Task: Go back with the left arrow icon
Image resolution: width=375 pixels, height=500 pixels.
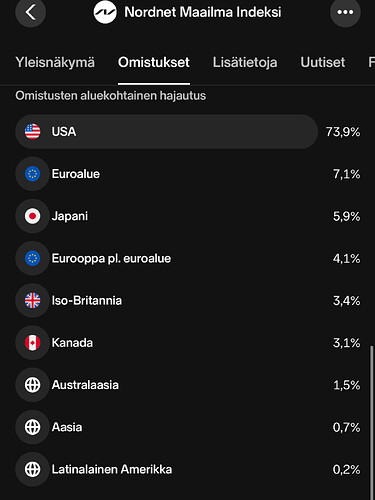Action: (x=30, y=12)
